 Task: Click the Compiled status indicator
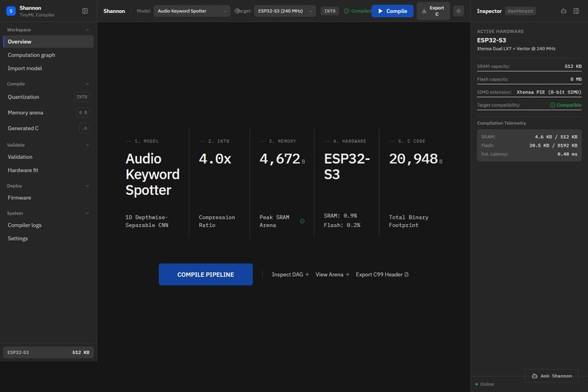pos(357,11)
